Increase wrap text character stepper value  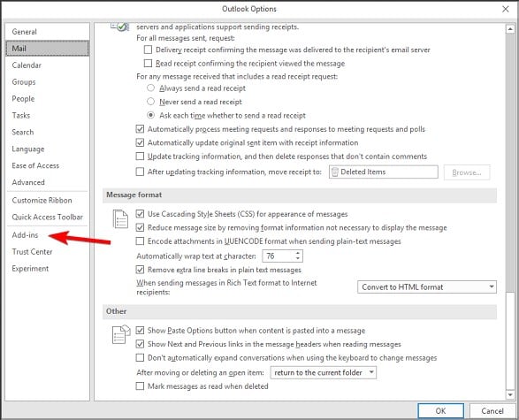point(298,253)
